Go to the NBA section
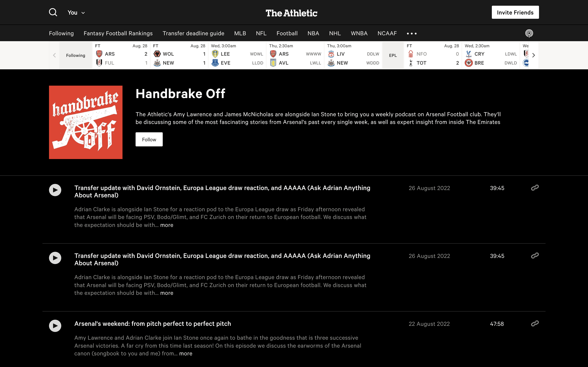This screenshot has height=367, width=588. coord(313,33)
